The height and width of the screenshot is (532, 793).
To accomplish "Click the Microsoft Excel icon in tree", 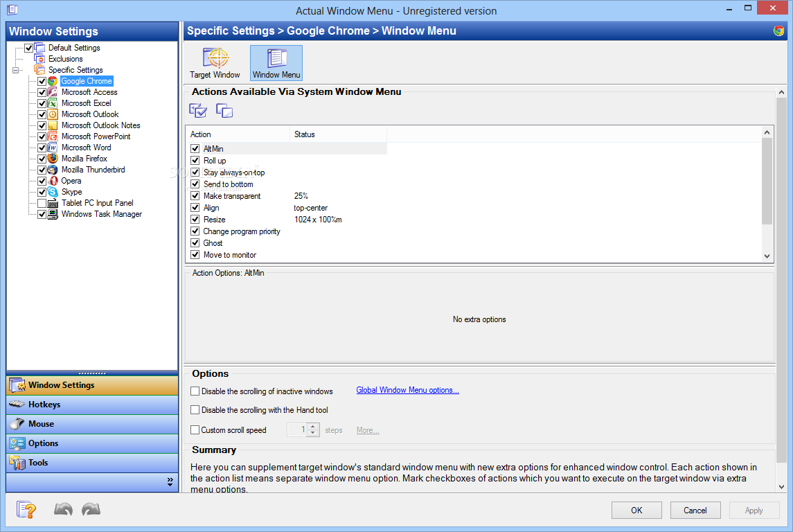I will tap(53, 103).
